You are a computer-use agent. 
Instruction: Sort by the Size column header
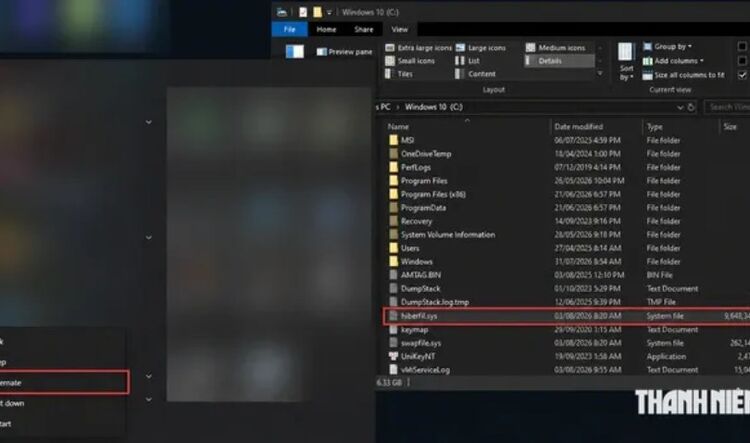pyautogui.click(x=730, y=127)
